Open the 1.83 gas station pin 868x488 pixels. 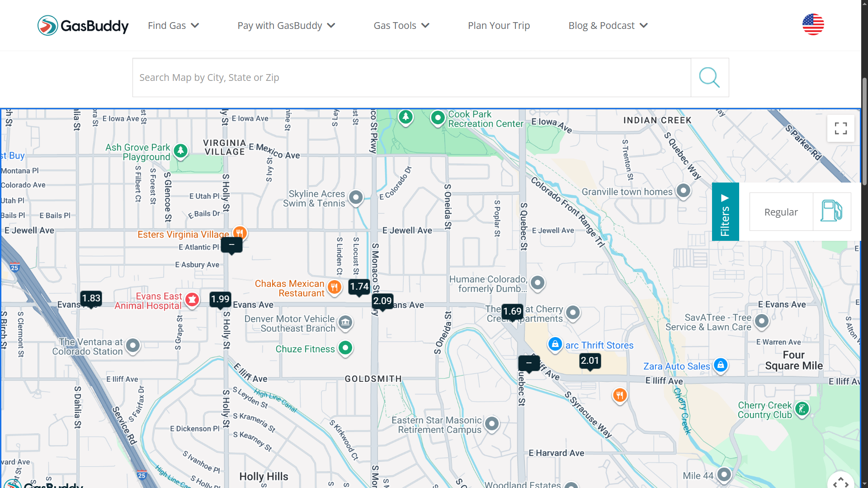pyautogui.click(x=91, y=298)
